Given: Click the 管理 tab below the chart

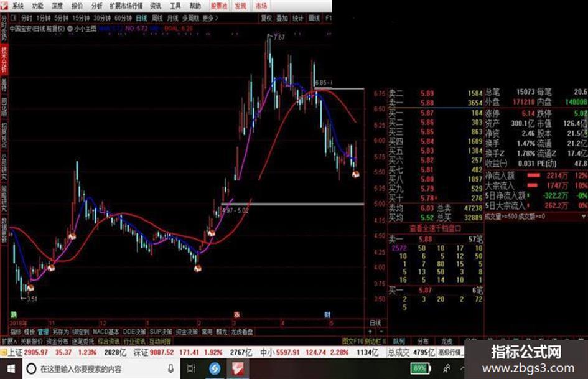Looking at the screenshot, I should pos(43,332).
